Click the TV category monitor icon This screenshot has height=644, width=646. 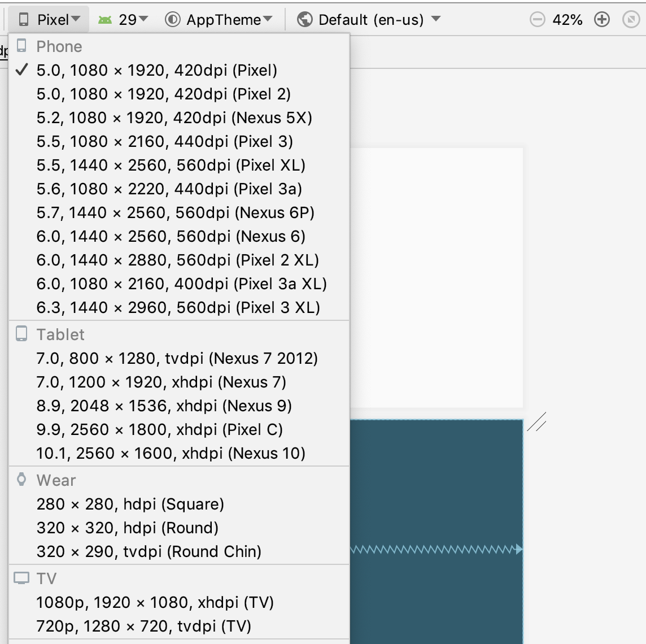[x=22, y=578]
